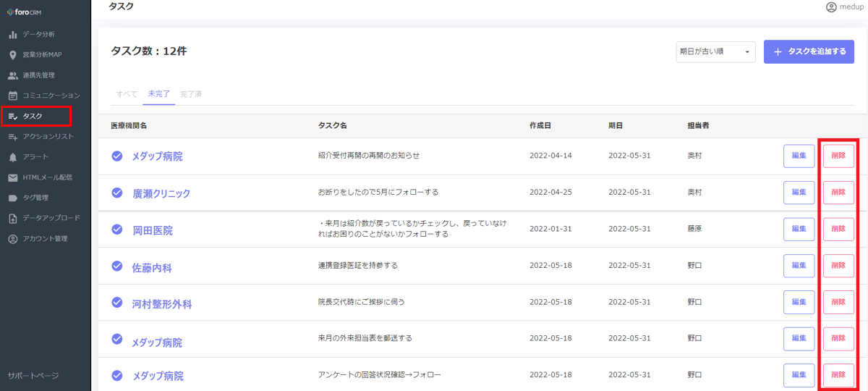The height and width of the screenshot is (391, 868).
Task: Open the サポートページ link
Action: click(33, 376)
